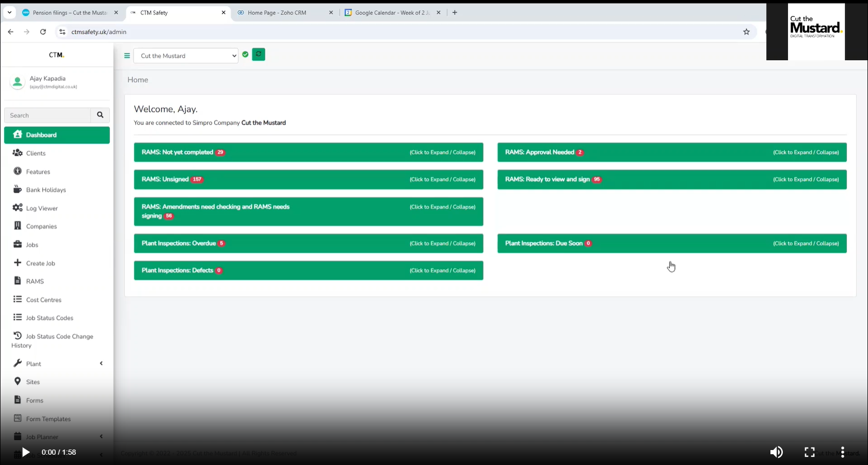
Task: Open the Dashboard sidebar item
Action: click(57, 135)
